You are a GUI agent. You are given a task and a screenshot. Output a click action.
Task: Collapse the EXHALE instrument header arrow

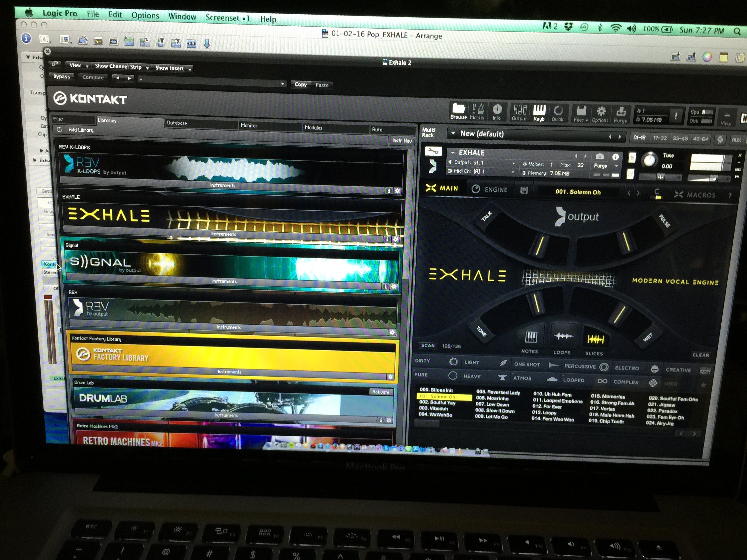click(x=452, y=153)
